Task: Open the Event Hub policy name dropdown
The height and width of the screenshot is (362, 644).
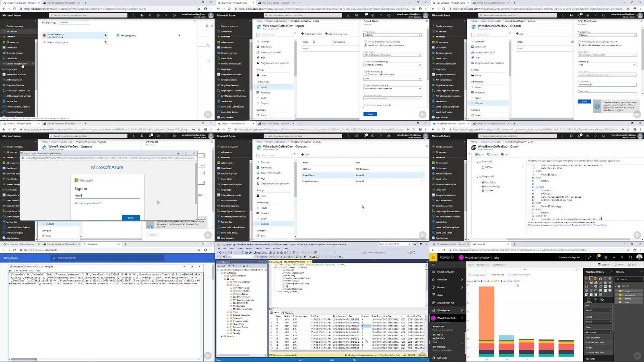Action: pyautogui.click(x=393, y=88)
